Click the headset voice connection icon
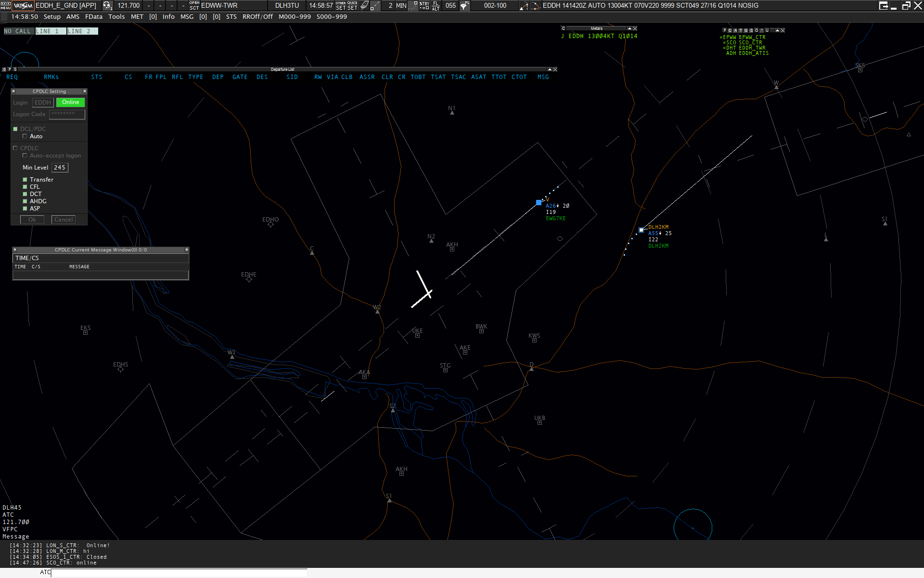 (x=107, y=5)
